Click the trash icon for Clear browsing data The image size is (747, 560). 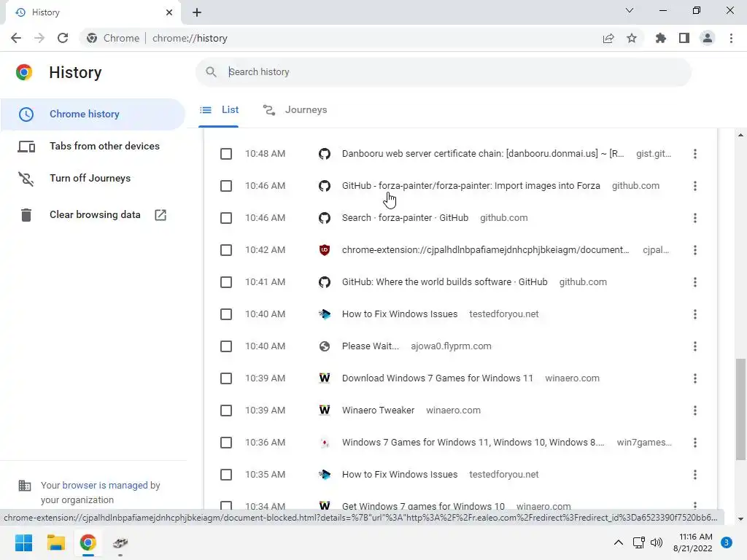click(x=26, y=215)
